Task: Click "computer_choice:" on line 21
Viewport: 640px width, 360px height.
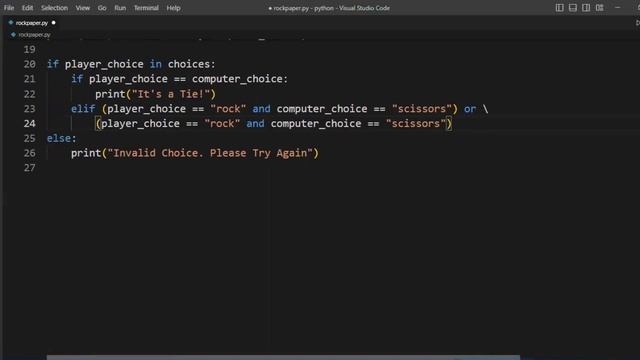Action: click(240, 79)
